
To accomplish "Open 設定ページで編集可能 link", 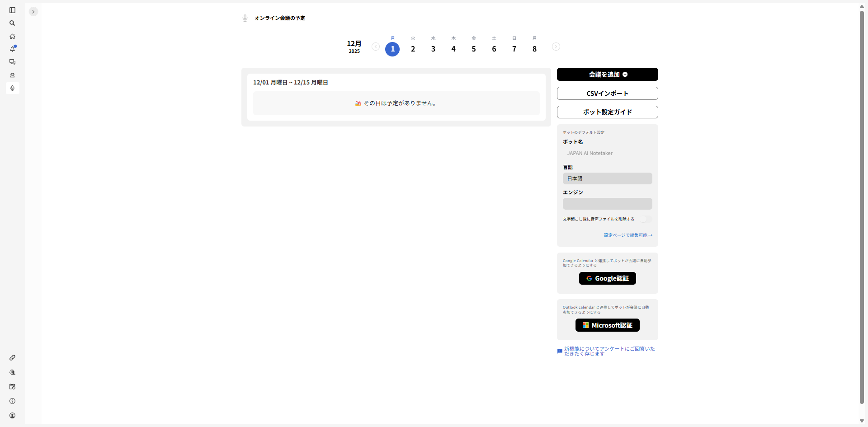I will pyautogui.click(x=628, y=235).
